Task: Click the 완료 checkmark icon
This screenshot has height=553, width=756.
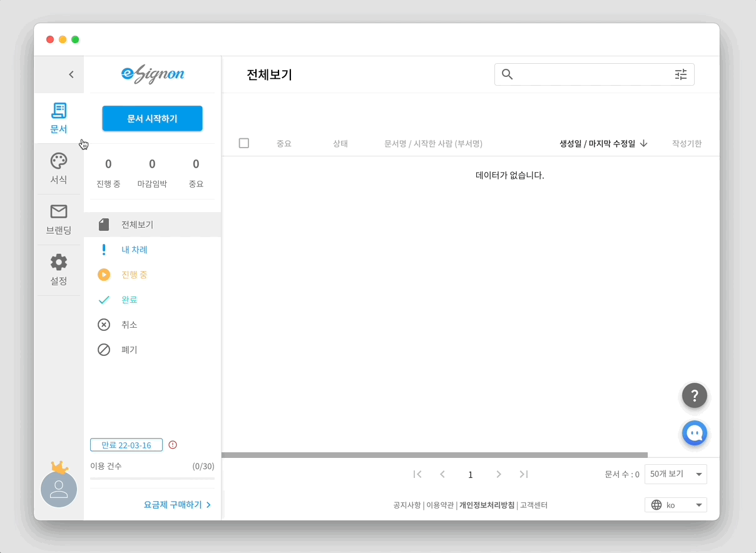Action: click(x=104, y=300)
